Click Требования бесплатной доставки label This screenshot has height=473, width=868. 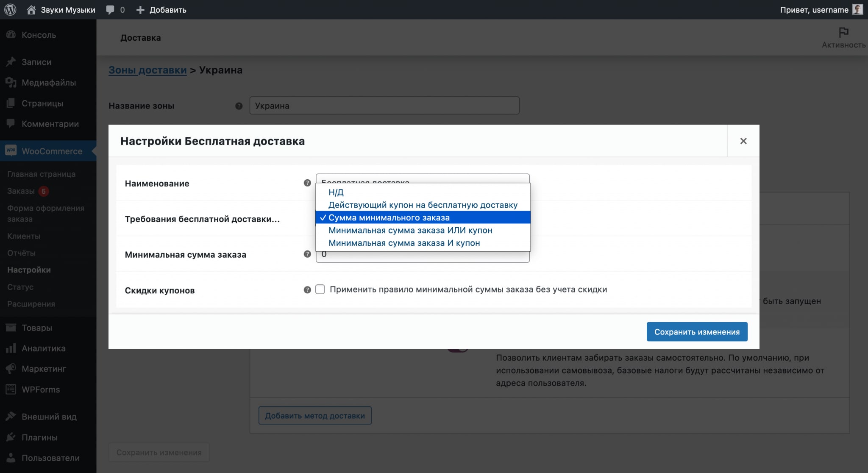202,219
